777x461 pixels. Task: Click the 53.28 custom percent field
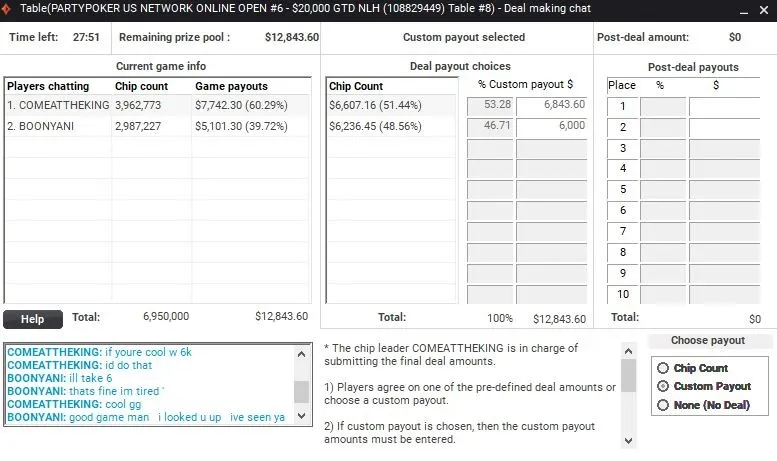(491, 105)
